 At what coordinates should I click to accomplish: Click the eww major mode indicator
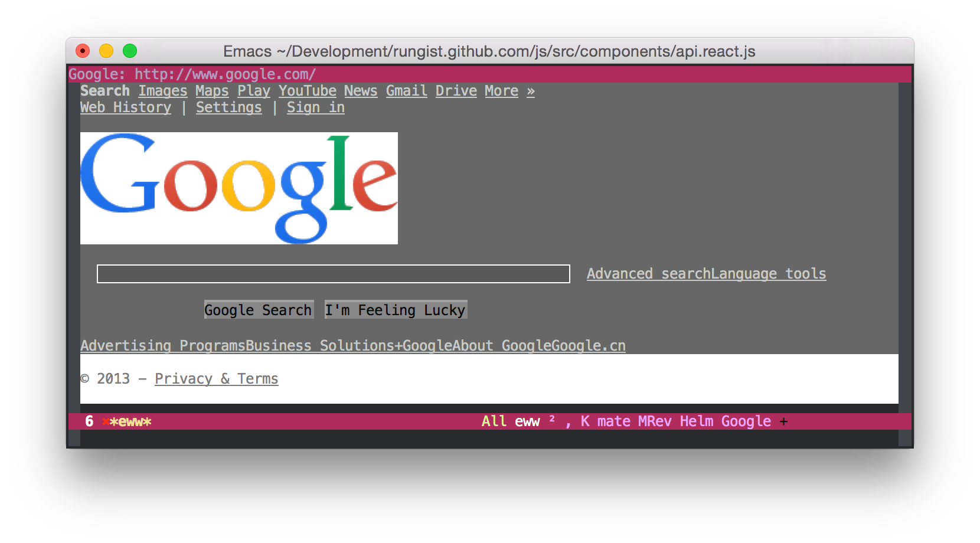pyautogui.click(x=527, y=421)
